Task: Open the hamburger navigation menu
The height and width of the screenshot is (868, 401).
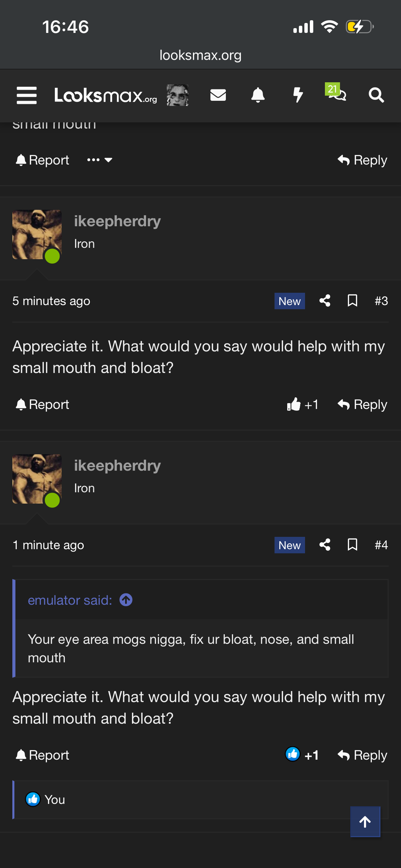Action: (27, 95)
